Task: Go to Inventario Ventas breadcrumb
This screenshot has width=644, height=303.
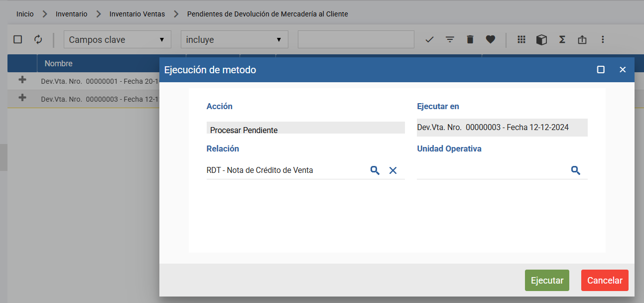Action: tap(137, 14)
